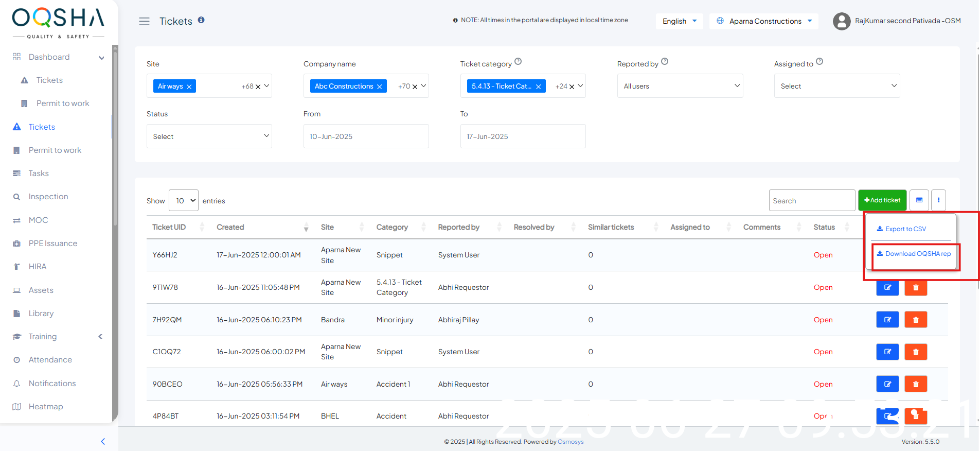Image resolution: width=980 pixels, height=451 pixels.
Task: Expand the show entries count dropdown
Action: pos(184,201)
